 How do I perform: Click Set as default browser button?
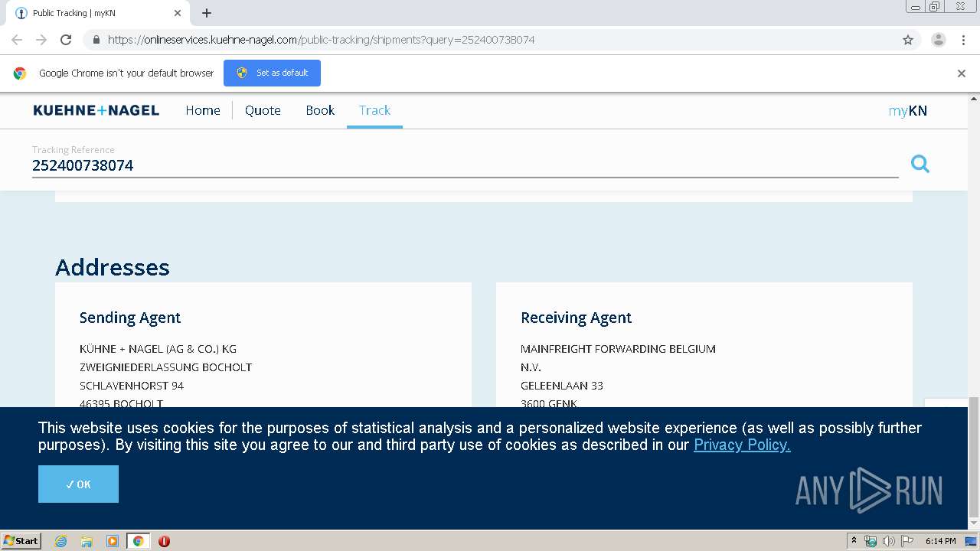[272, 73]
